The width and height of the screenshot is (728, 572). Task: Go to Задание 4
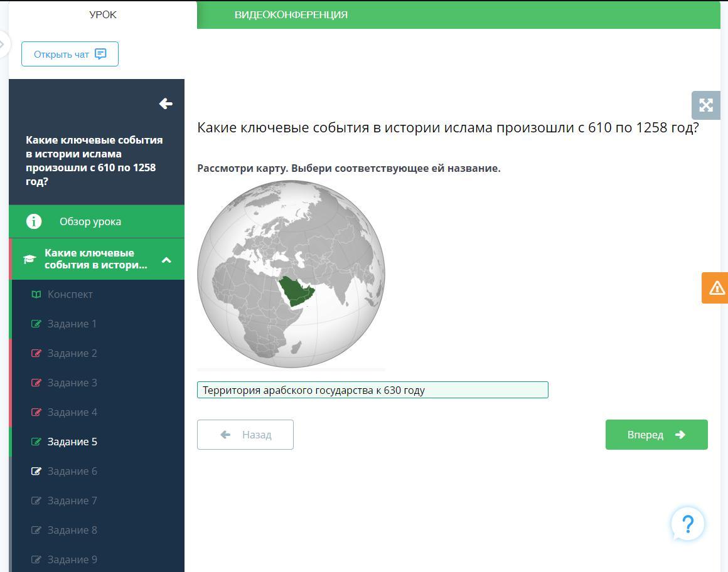72,413
